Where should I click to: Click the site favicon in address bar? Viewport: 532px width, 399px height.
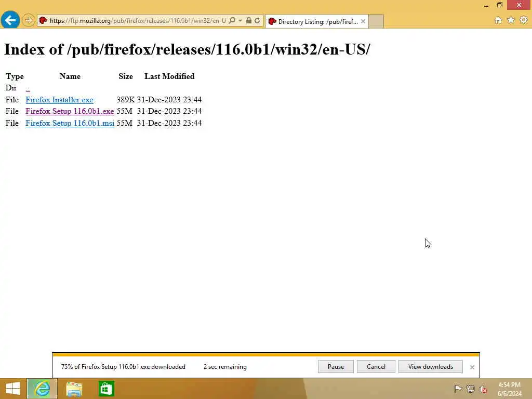click(43, 21)
